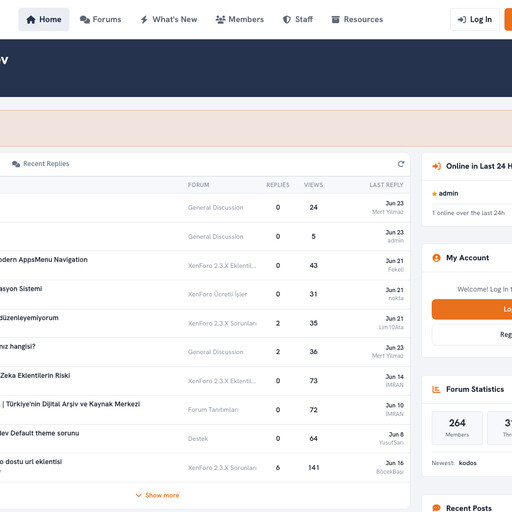Open admin user in second row last reply
Screen dimensions: 512x512
tap(396, 240)
